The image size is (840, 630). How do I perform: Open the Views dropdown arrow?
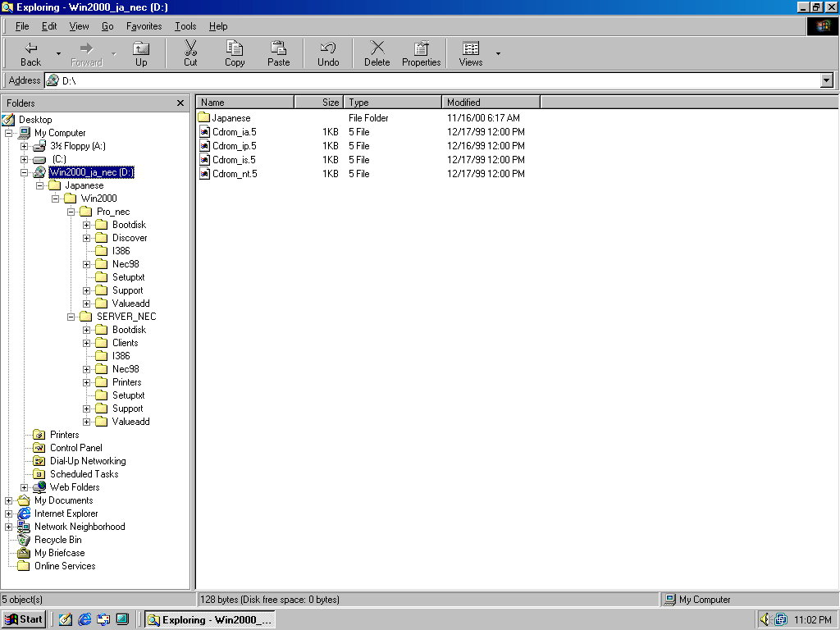point(498,53)
